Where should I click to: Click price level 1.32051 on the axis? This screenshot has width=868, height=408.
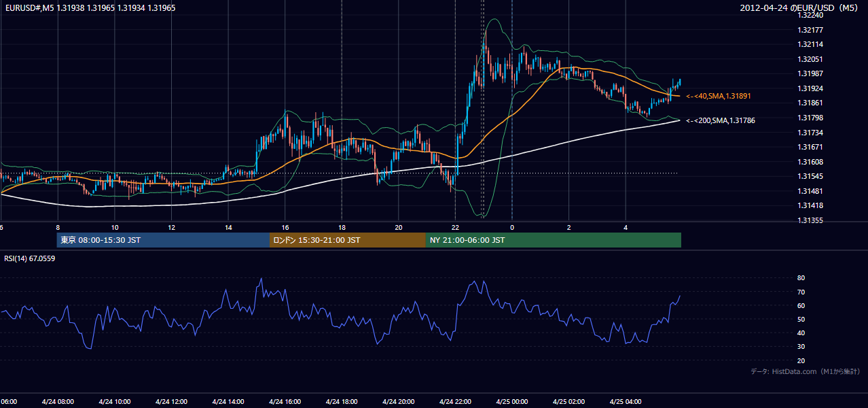tap(810, 59)
